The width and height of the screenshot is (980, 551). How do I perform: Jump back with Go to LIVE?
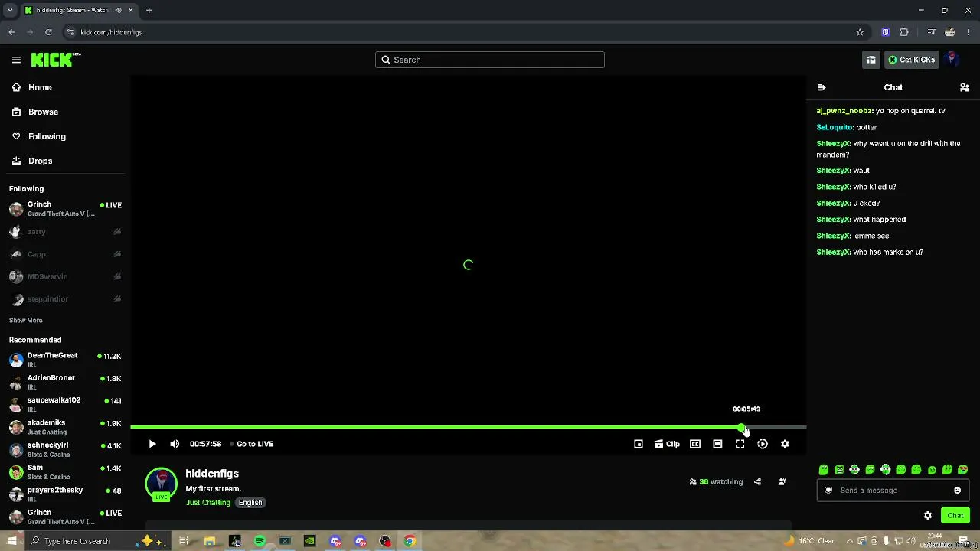pyautogui.click(x=255, y=444)
